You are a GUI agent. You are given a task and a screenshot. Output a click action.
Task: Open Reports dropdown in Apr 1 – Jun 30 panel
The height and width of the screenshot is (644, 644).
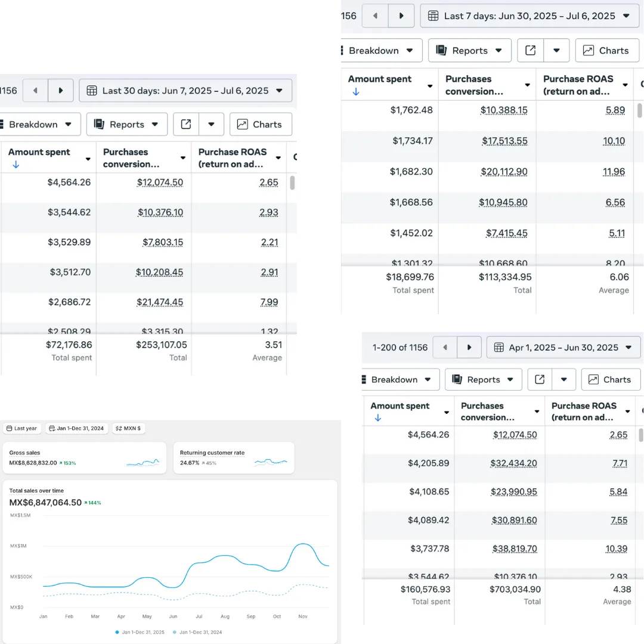484,379
